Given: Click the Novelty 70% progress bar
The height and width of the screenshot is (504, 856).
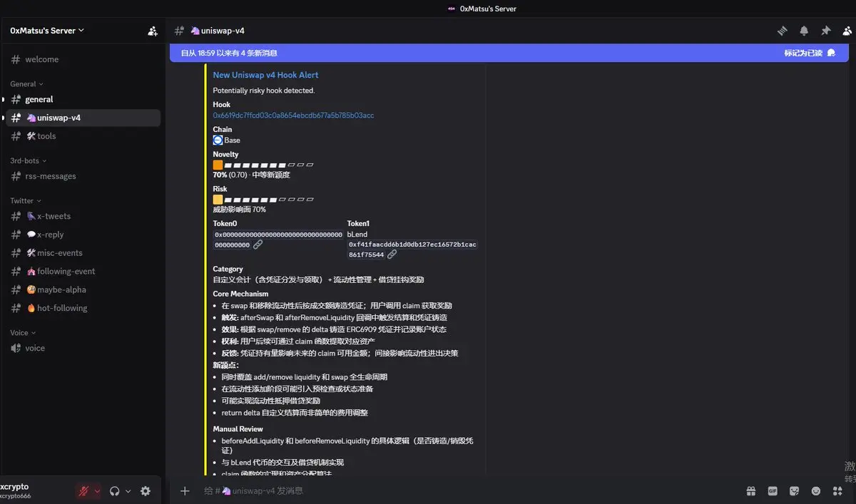Looking at the screenshot, I should tap(269, 165).
